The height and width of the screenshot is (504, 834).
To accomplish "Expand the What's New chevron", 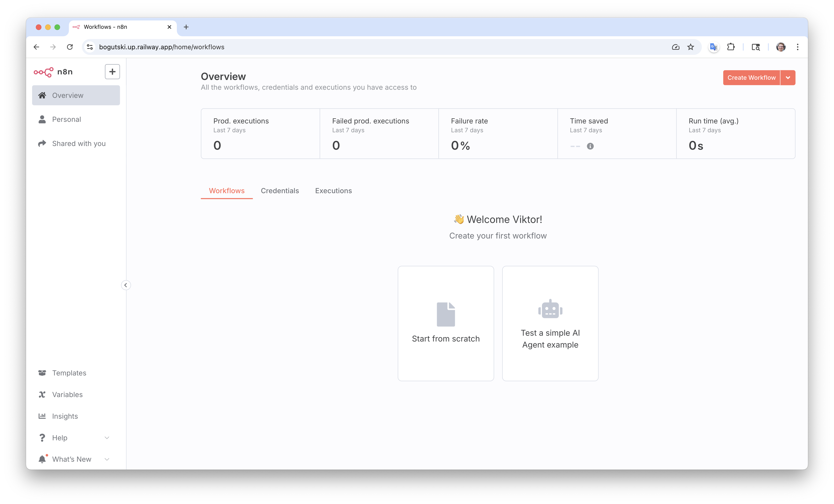I will click(x=107, y=459).
